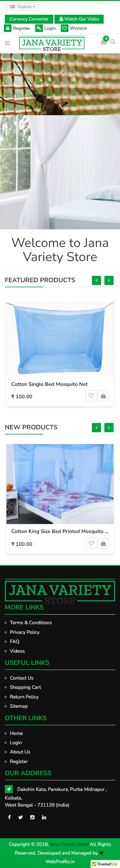This screenshot has height=868, width=120.
Task: Open the Currency Converter button
Action: click(29, 19)
